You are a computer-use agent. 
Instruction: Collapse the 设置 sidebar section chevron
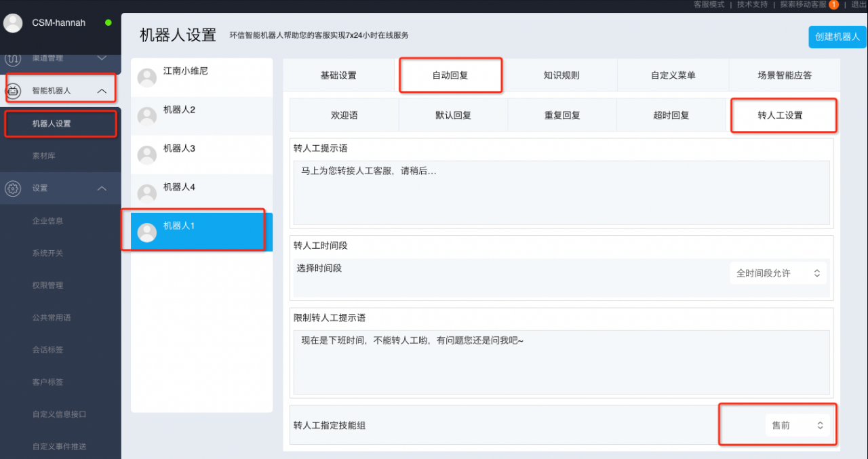(x=102, y=188)
